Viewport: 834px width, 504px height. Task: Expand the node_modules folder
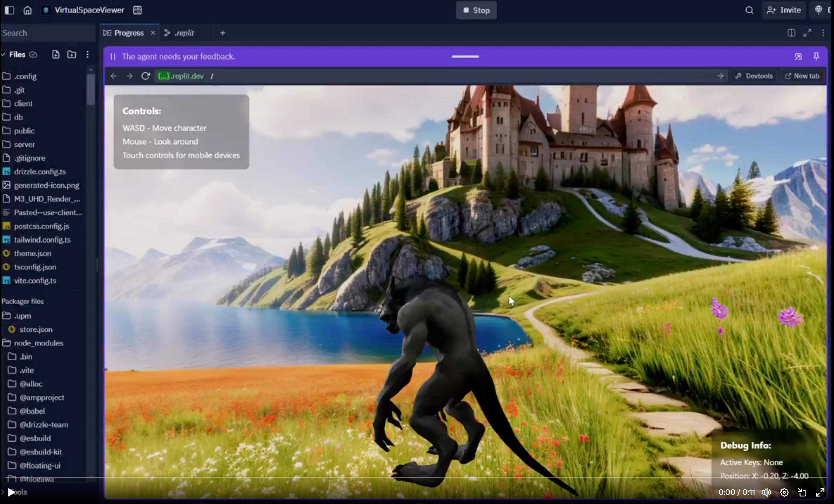point(38,343)
